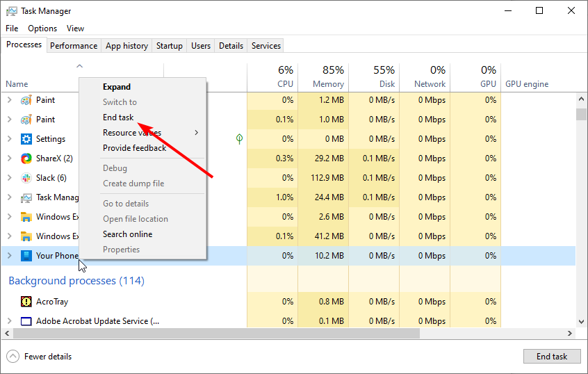This screenshot has height=374, width=588.
Task: Expand the Your Phone process row
Action: (x=10, y=255)
